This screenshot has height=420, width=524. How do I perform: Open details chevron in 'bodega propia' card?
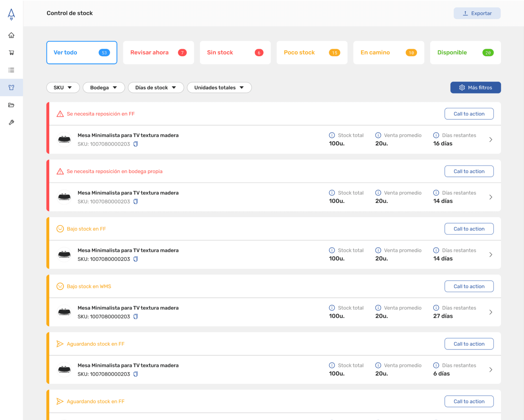[491, 197]
